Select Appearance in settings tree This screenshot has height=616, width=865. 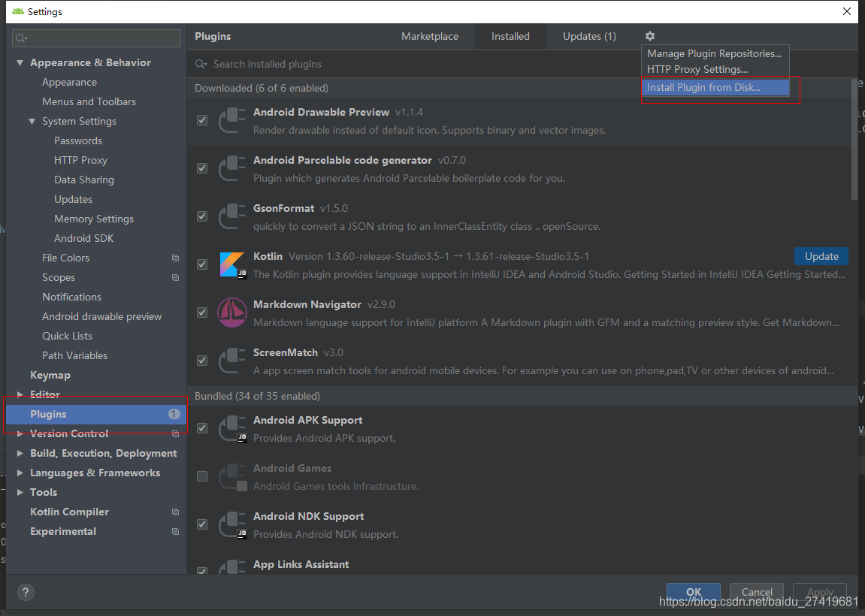tap(69, 82)
